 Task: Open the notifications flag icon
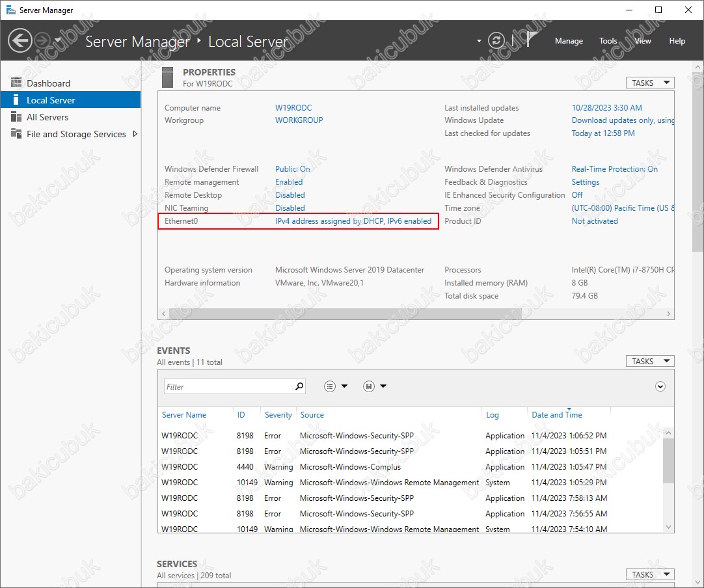coord(531,40)
